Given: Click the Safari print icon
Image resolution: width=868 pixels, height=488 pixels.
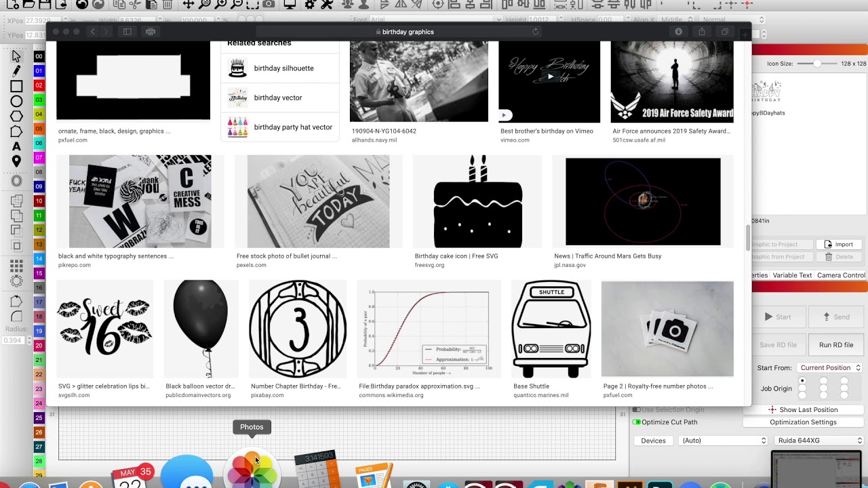Looking at the screenshot, I should (151, 32).
